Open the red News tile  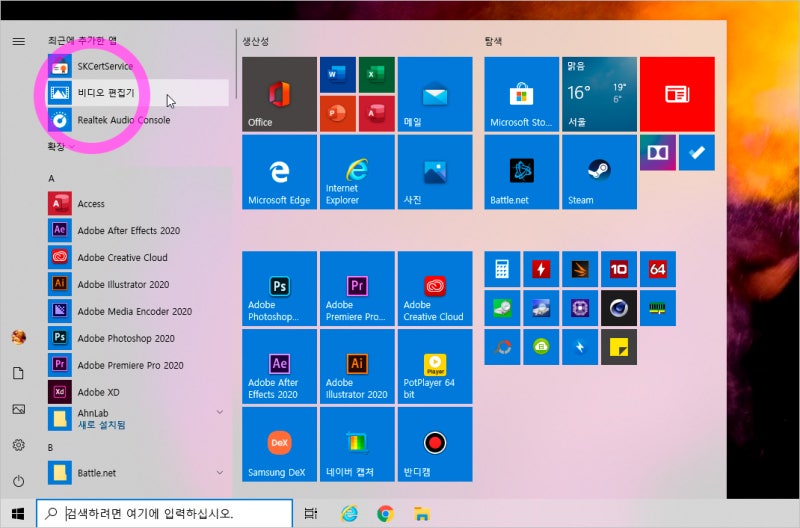coord(677,94)
